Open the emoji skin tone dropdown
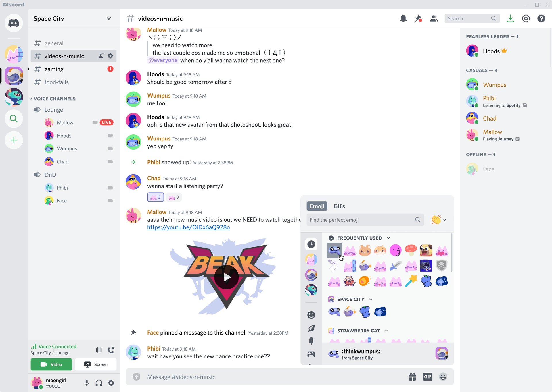This screenshot has width=552, height=392. pyautogui.click(x=439, y=220)
